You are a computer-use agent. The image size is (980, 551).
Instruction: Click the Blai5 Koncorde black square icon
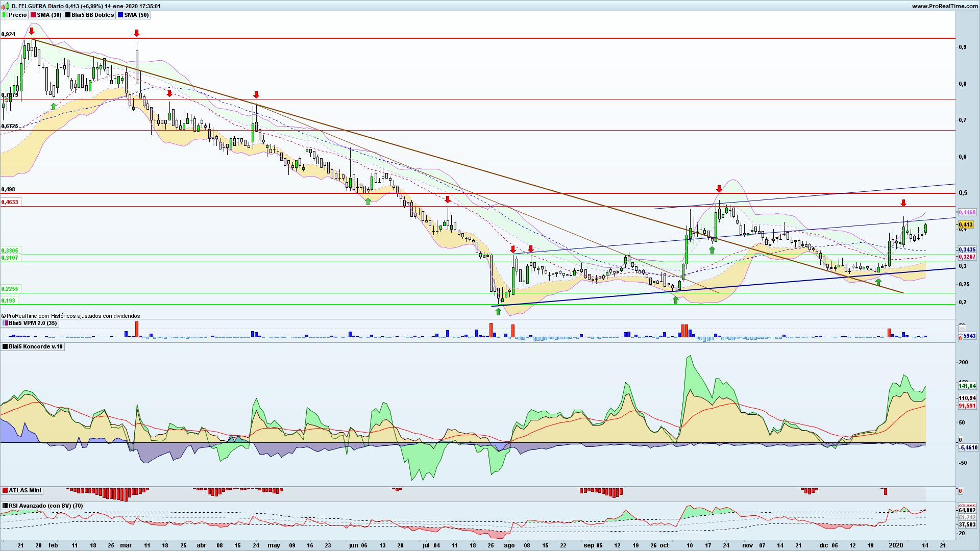(5, 346)
